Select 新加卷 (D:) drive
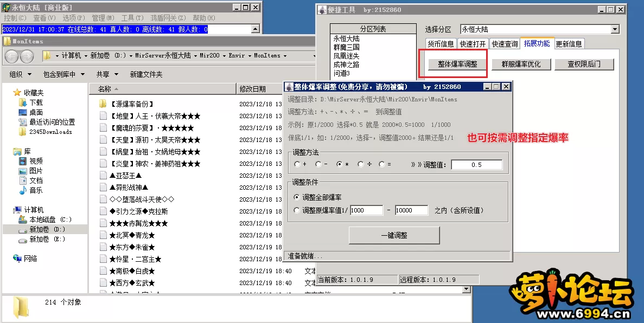The image size is (644, 323). point(42,229)
